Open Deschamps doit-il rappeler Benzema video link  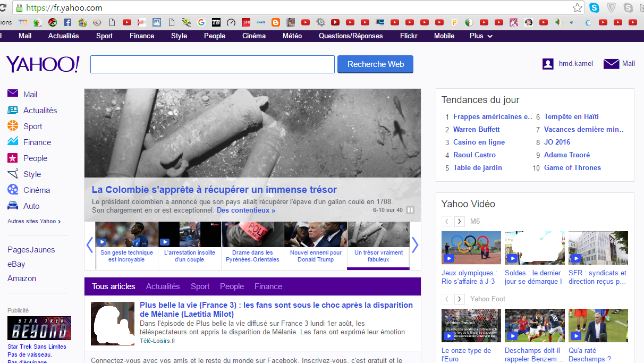(x=533, y=354)
